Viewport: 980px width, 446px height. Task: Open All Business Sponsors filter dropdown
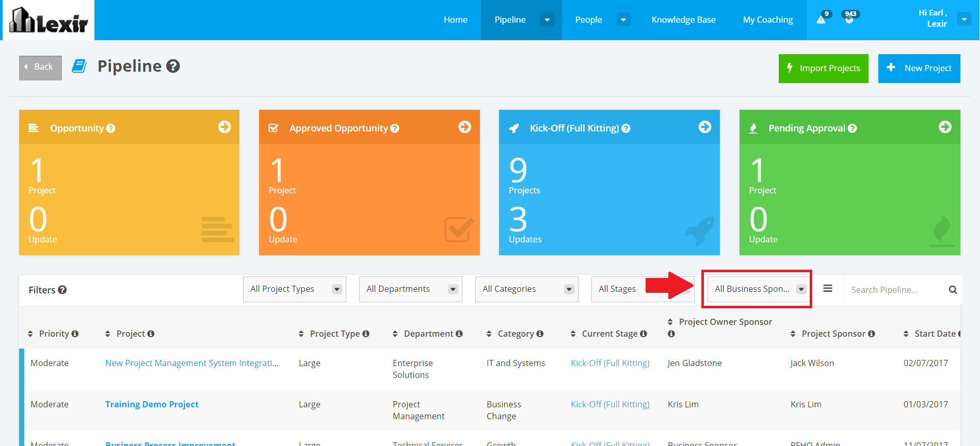759,289
